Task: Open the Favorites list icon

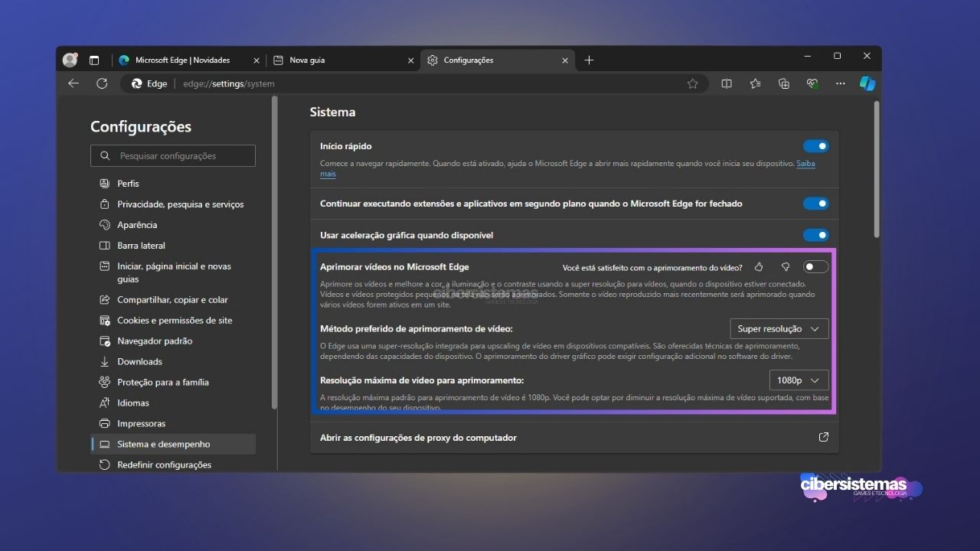Action: (756, 83)
